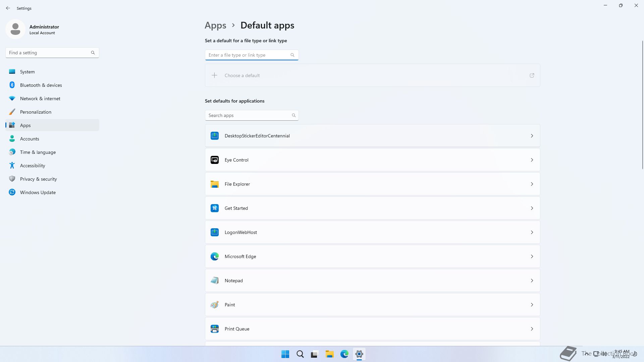Screen dimensions: 644x362
Task: Open Personalization settings
Action: pyautogui.click(x=52, y=112)
